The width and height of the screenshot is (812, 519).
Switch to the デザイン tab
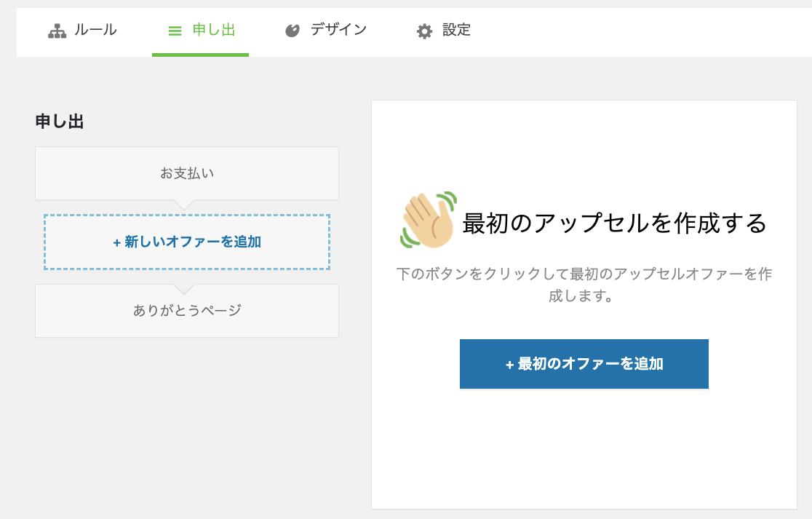tap(326, 31)
